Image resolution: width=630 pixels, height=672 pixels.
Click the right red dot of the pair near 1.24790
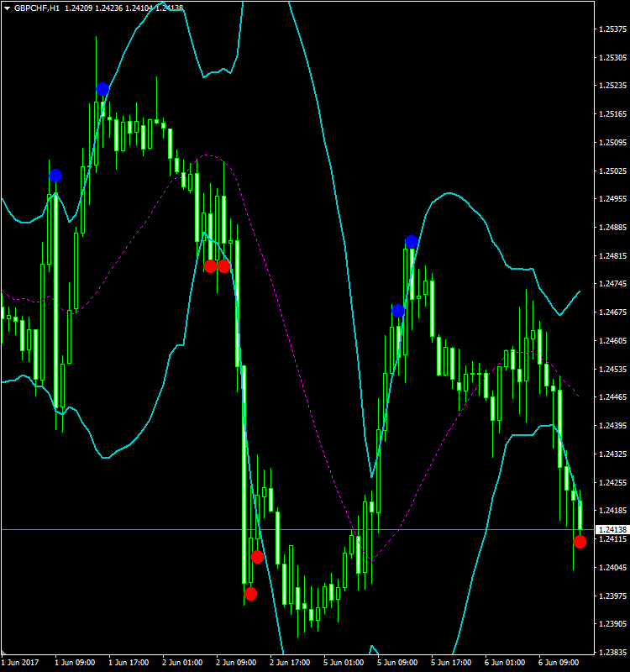pos(223,266)
